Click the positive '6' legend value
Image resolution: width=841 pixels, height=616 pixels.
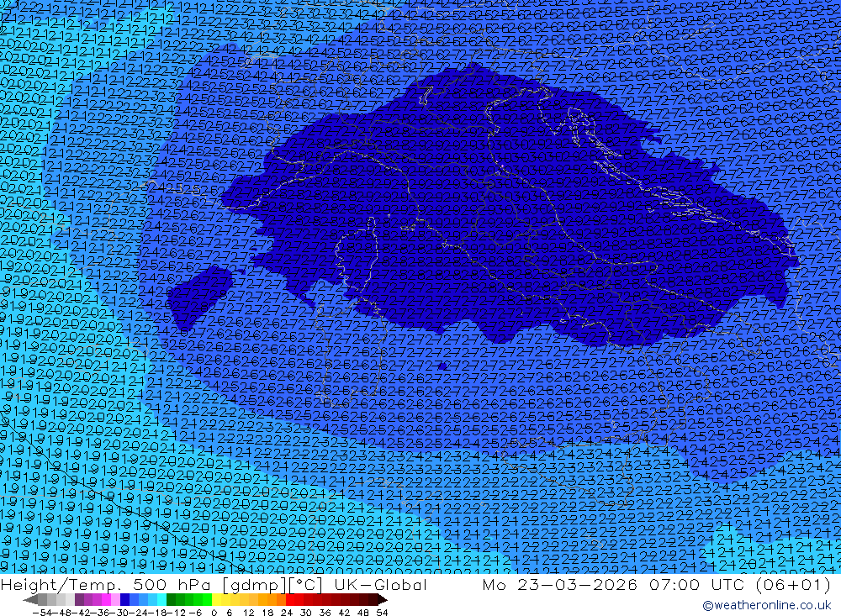pyautogui.click(x=229, y=613)
